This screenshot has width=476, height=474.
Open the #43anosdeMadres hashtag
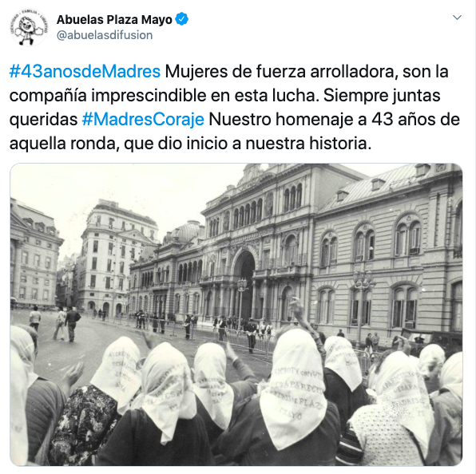(x=85, y=72)
